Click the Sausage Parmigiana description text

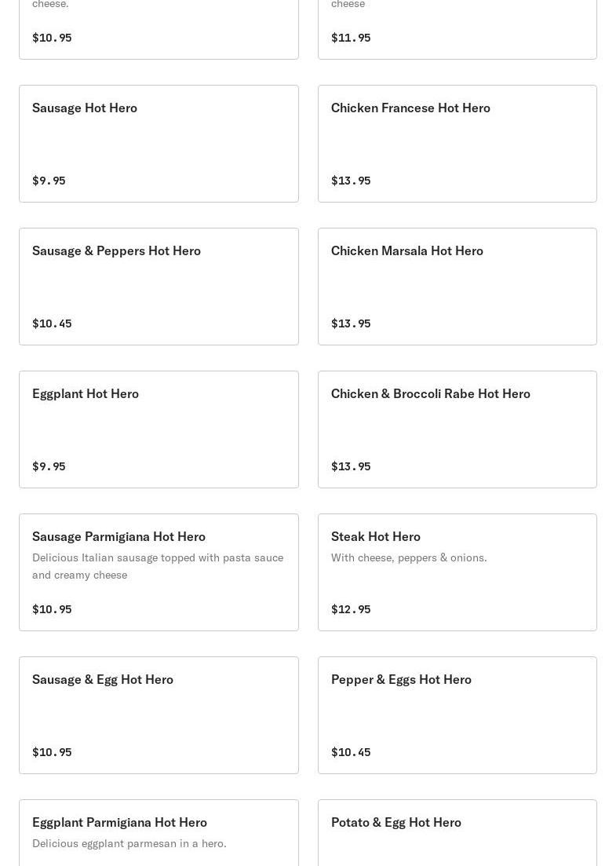(x=158, y=566)
